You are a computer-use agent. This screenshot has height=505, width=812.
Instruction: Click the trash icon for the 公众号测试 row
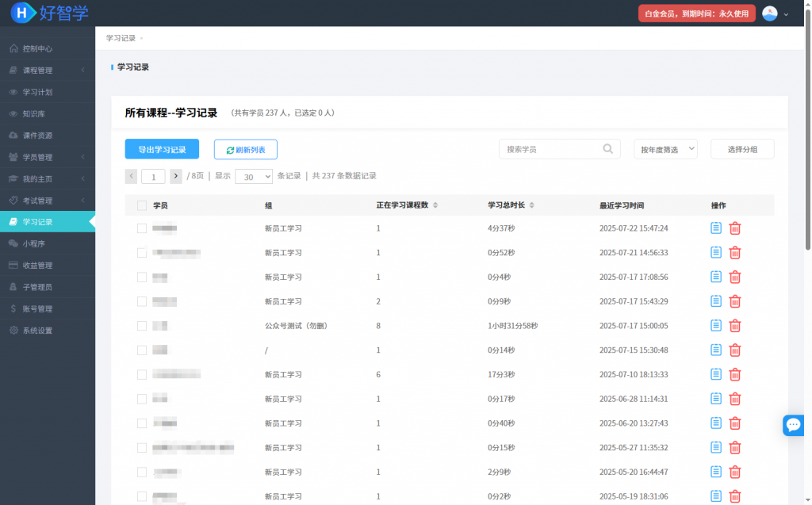click(735, 326)
